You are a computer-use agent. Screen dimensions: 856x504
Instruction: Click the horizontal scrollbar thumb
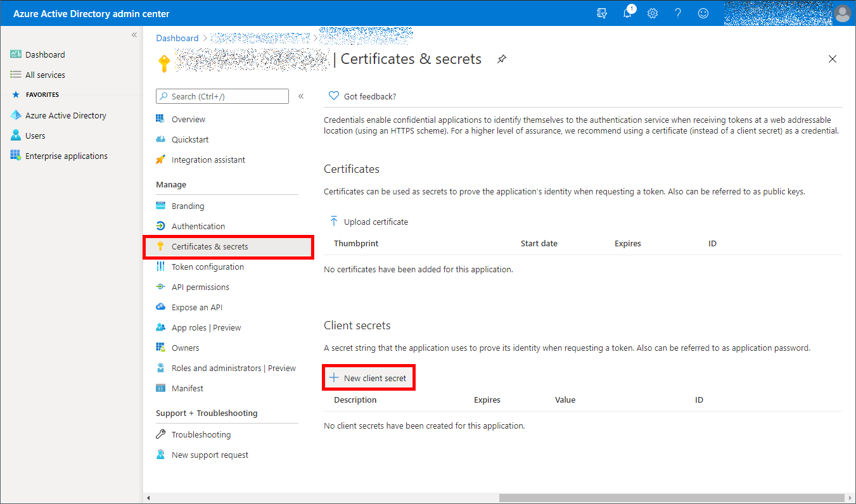(672, 498)
